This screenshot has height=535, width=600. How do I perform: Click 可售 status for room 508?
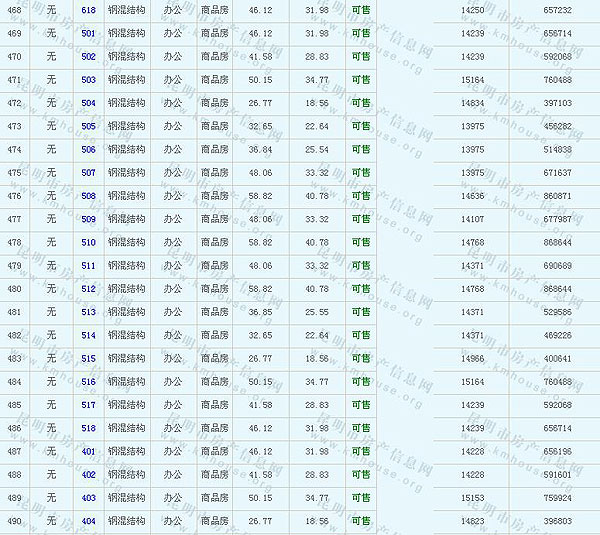click(x=360, y=196)
